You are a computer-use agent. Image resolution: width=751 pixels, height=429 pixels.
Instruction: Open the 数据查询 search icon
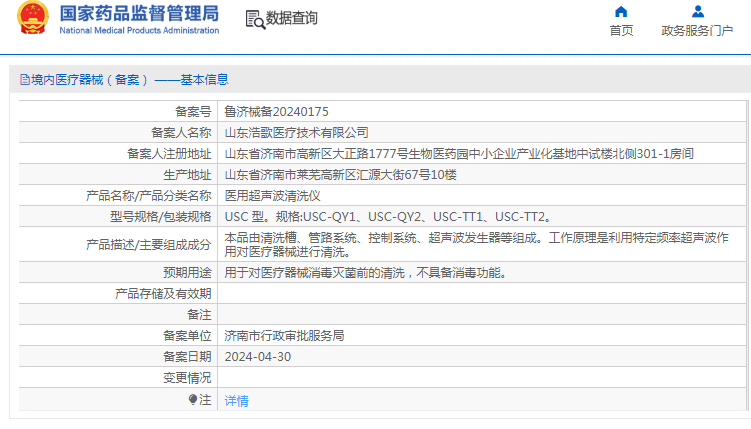pos(255,20)
